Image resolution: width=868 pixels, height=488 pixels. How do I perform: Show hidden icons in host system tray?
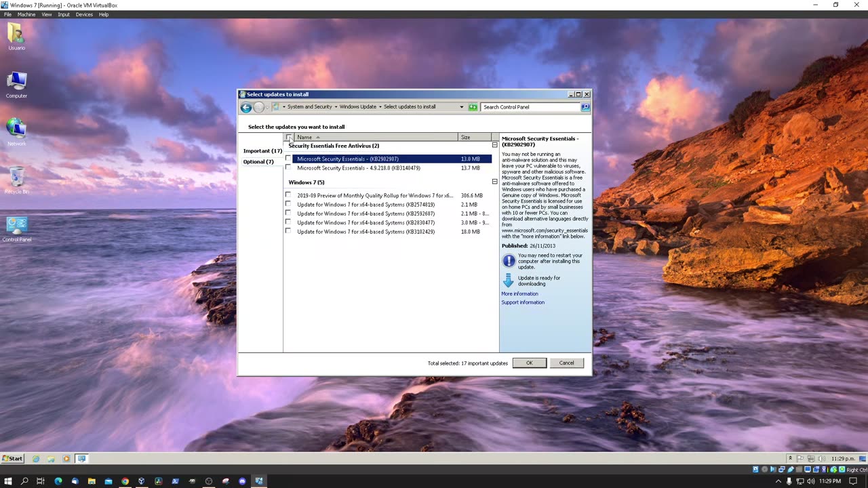778,481
